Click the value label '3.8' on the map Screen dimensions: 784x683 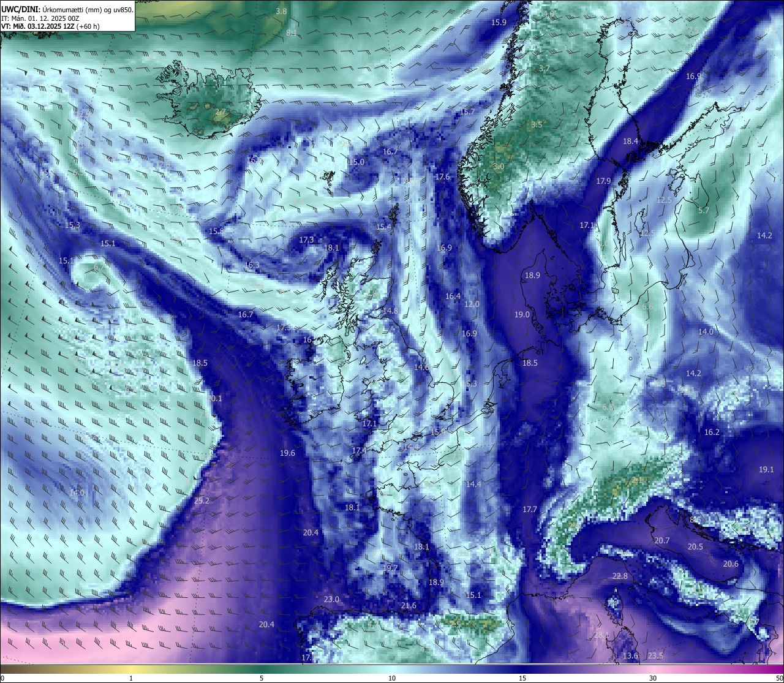281,12
